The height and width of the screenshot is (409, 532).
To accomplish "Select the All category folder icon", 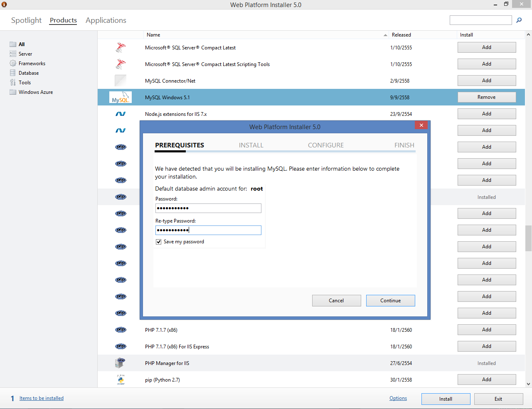I will click(x=13, y=44).
